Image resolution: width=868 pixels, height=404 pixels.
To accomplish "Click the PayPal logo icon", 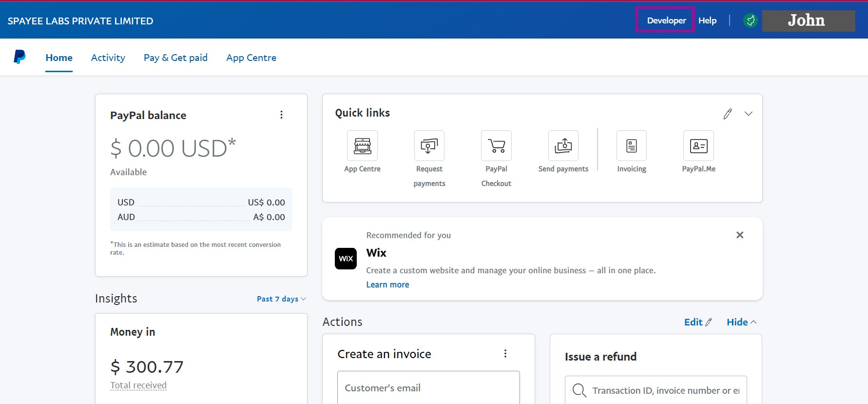I will click(x=19, y=57).
